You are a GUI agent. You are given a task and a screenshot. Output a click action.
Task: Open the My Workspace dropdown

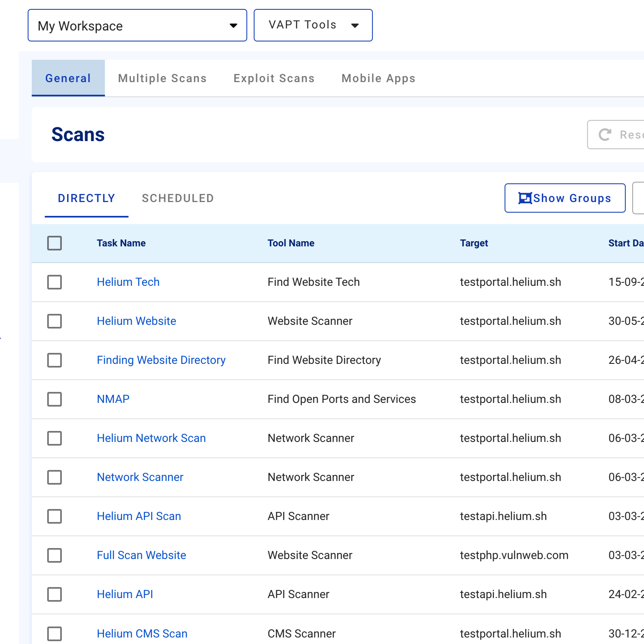[137, 26]
